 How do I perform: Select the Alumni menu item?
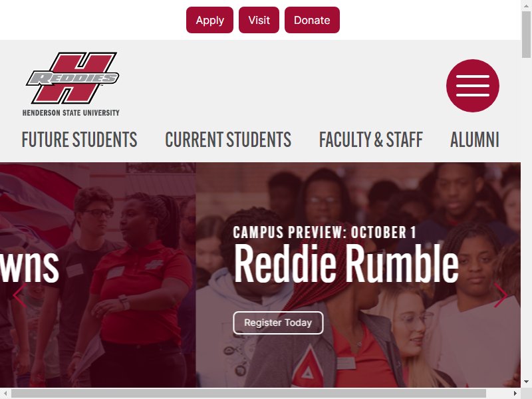(x=474, y=140)
